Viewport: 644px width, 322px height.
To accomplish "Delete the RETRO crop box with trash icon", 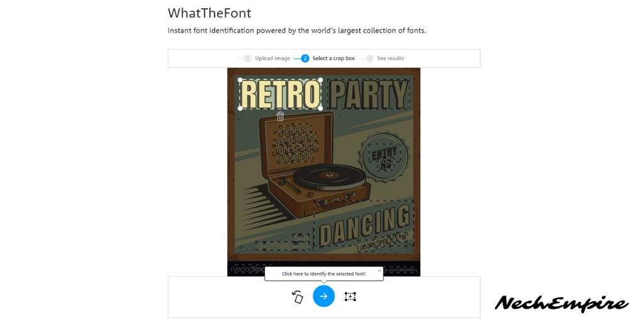I will (x=280, y=116).
